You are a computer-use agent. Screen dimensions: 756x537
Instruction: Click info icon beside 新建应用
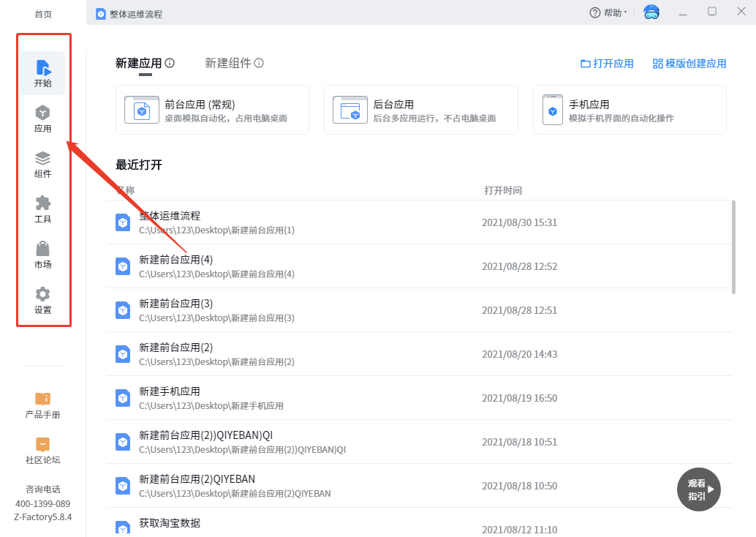tap(170, 64)
